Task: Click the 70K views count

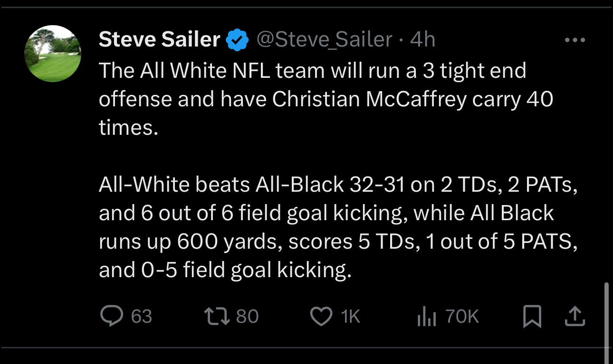Action: (462, 317)
